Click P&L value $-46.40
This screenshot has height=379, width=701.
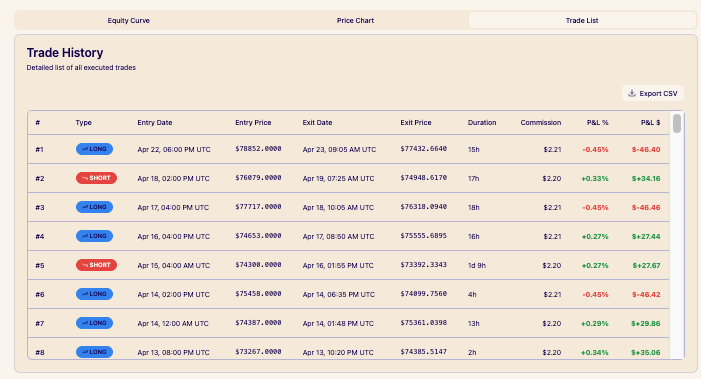[646, 149]
